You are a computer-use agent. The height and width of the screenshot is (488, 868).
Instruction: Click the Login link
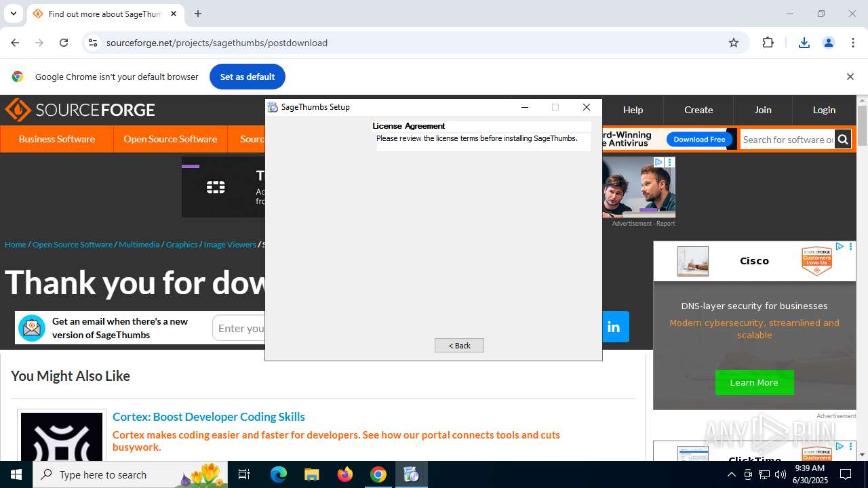point(824,110)
